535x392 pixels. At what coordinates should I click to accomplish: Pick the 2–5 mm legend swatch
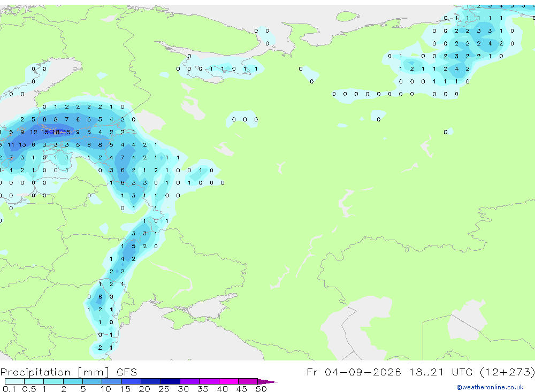[73, 381]
